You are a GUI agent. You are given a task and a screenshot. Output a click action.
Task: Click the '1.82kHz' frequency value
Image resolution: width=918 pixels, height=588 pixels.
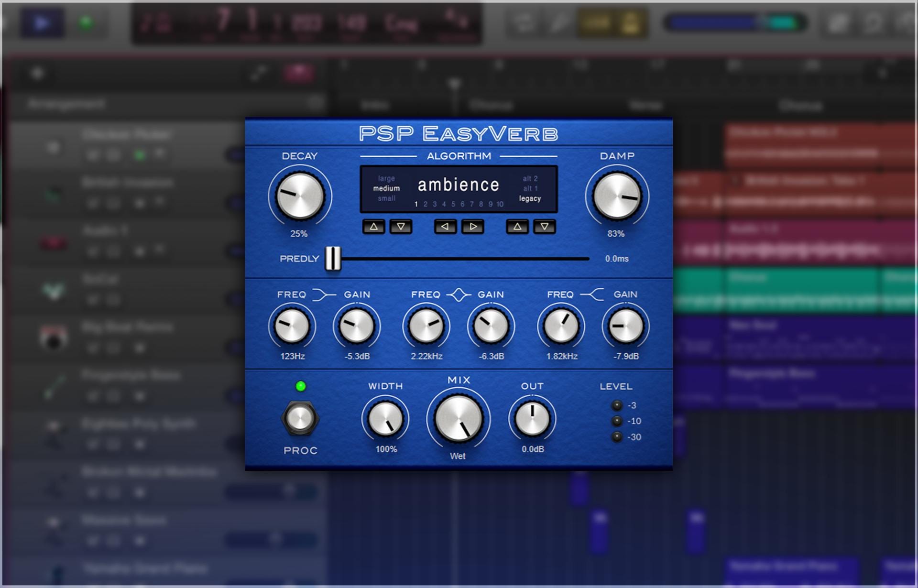pos(562,356)
